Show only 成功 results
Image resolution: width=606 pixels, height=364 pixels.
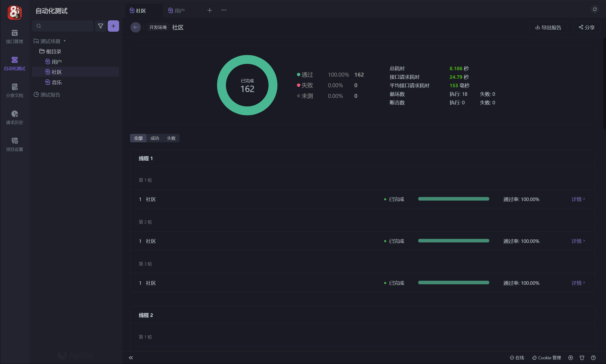click(x=154, y=138)
